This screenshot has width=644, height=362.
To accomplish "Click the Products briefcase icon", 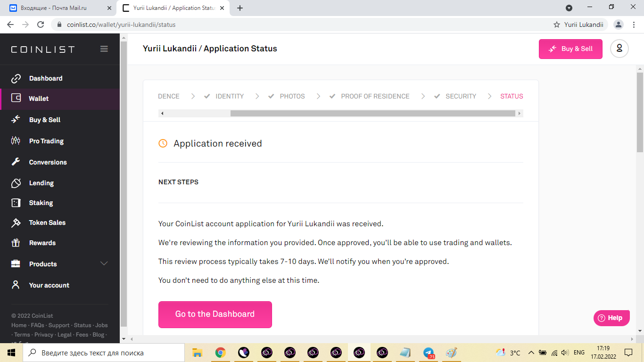I will [x=16, y=264].
